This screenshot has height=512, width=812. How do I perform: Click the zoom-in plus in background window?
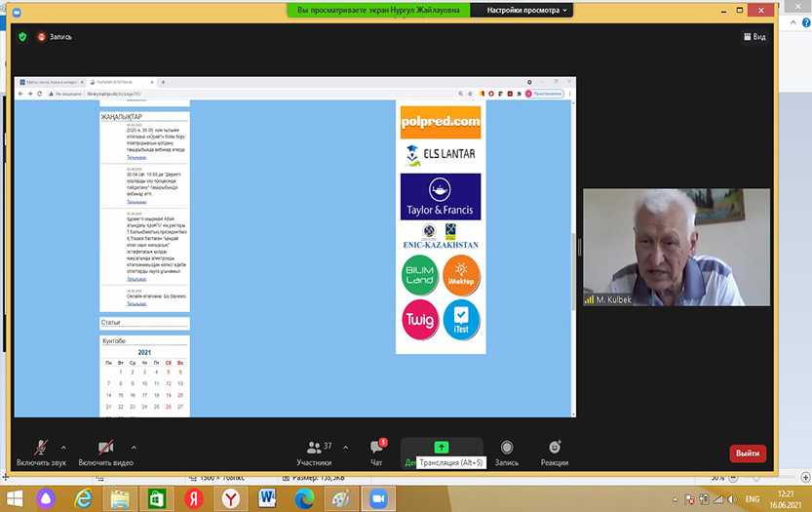click(x=805, y=477)
